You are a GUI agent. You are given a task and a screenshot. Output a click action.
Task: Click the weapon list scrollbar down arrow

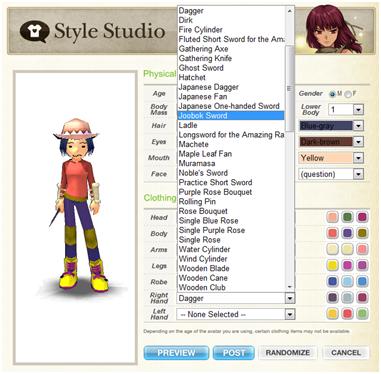click(290, 287)
